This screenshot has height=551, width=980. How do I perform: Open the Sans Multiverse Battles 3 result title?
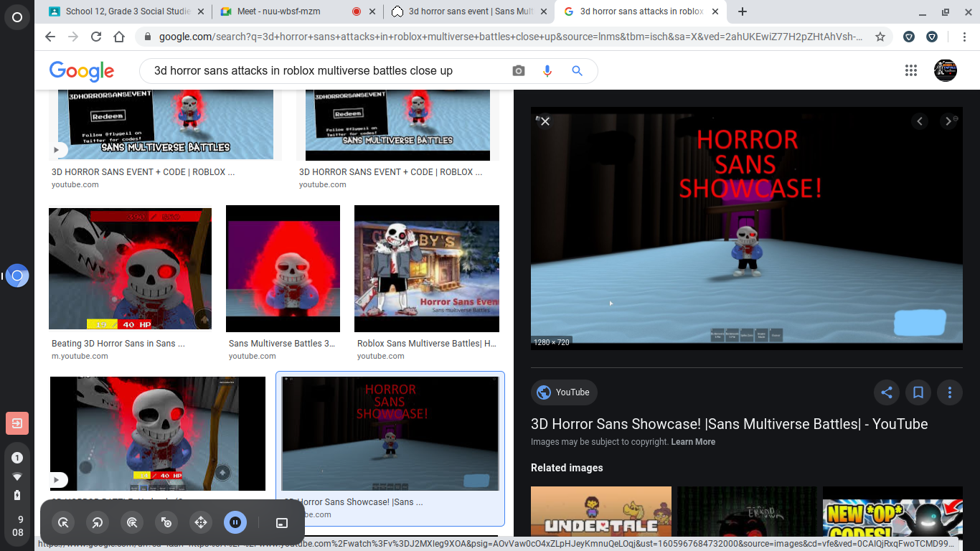tap(282, 344)
